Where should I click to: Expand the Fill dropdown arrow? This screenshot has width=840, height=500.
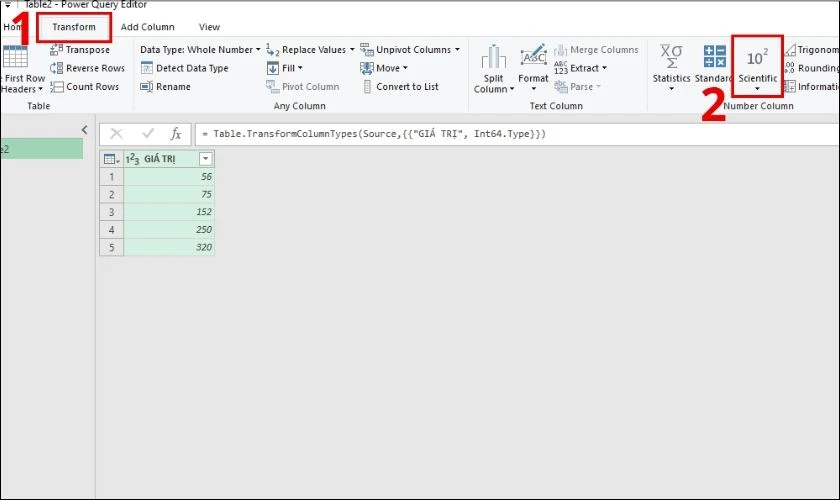pos(300,68)
